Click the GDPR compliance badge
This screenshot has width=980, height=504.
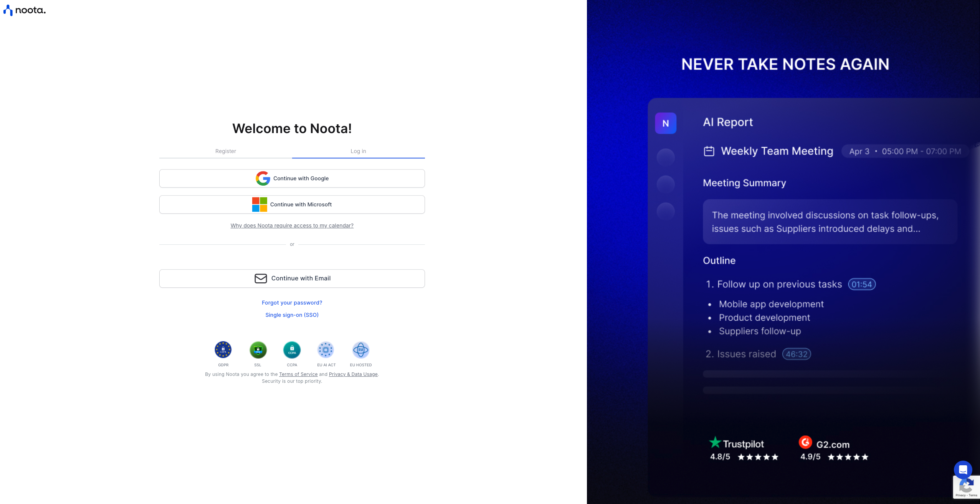click(223, 350)
